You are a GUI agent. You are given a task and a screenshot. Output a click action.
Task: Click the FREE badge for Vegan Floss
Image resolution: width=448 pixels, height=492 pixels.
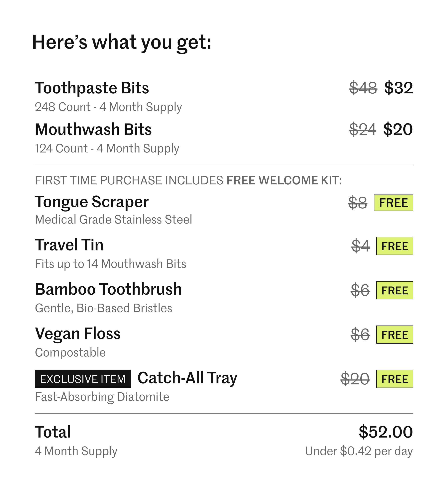click(394, 335)
